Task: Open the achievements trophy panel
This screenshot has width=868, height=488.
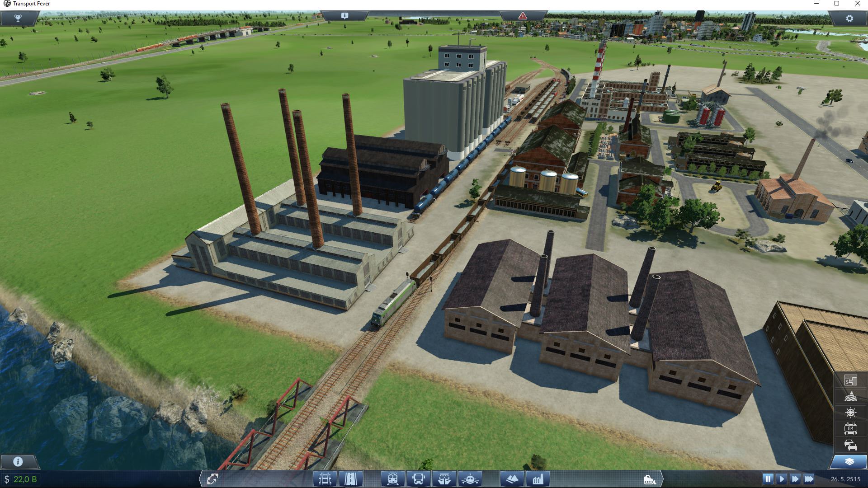Action: click(18, 18)
